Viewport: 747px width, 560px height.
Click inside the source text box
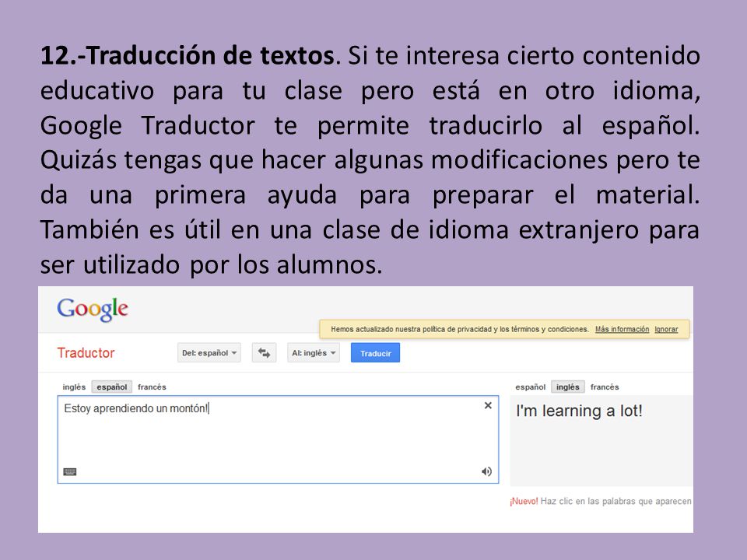[x=279, y=439]
